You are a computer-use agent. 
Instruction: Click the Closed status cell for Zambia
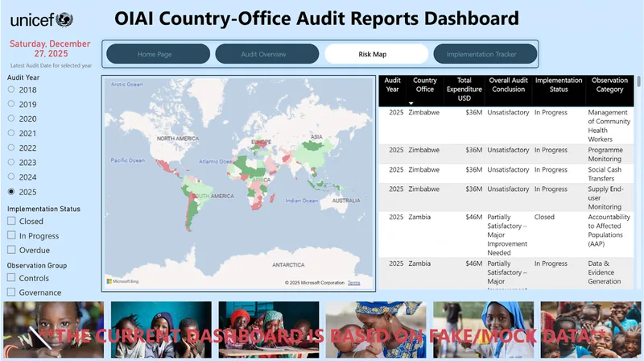pos(544,217)
